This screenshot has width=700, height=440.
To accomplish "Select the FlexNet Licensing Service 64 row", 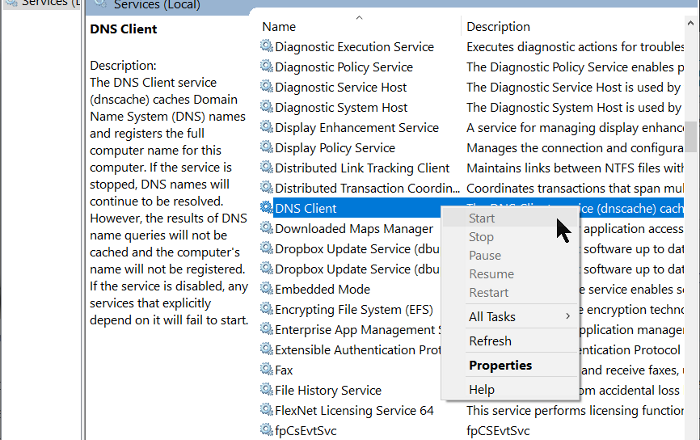I will 354,410.
